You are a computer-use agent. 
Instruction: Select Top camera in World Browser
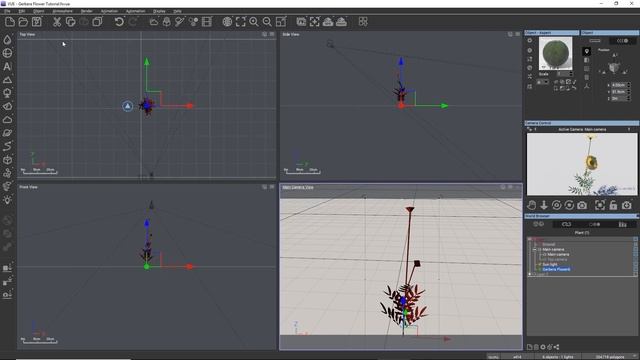click(x=557, y=259)
